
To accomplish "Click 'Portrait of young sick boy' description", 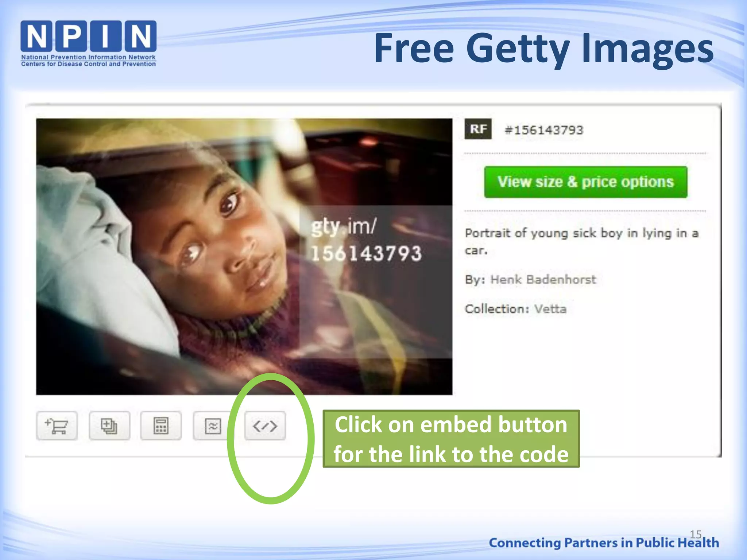I will point(581,241).
